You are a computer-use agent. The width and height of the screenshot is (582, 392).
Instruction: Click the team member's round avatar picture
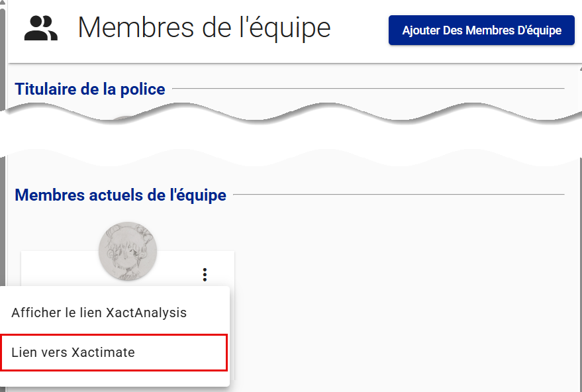coord(128,251)
